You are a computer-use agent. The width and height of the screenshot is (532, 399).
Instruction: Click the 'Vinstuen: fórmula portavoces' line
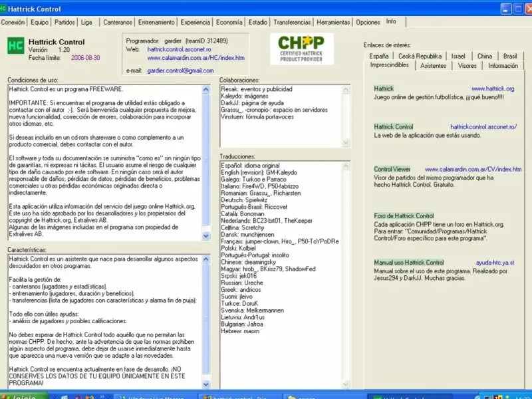coord(257,117)
